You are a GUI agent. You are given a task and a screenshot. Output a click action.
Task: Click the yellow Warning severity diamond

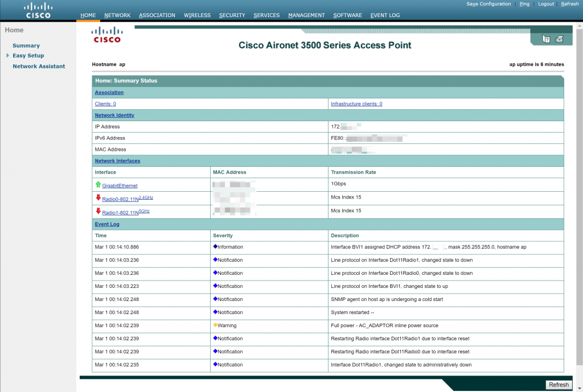click(215, 325)
